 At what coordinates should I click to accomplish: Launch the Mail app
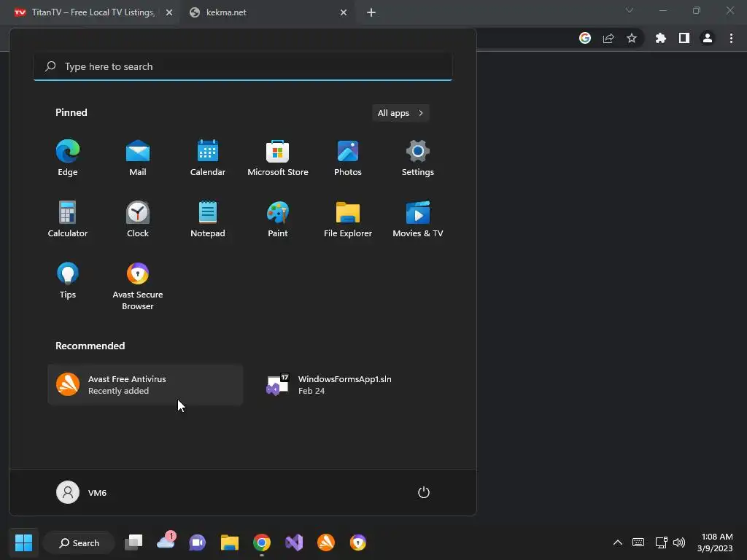tap(138, 158)
